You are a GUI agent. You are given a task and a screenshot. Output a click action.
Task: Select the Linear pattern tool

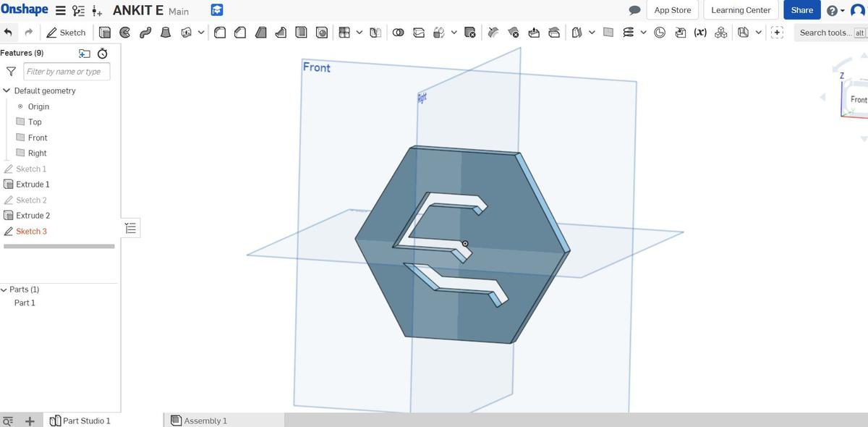click(344, 33)
